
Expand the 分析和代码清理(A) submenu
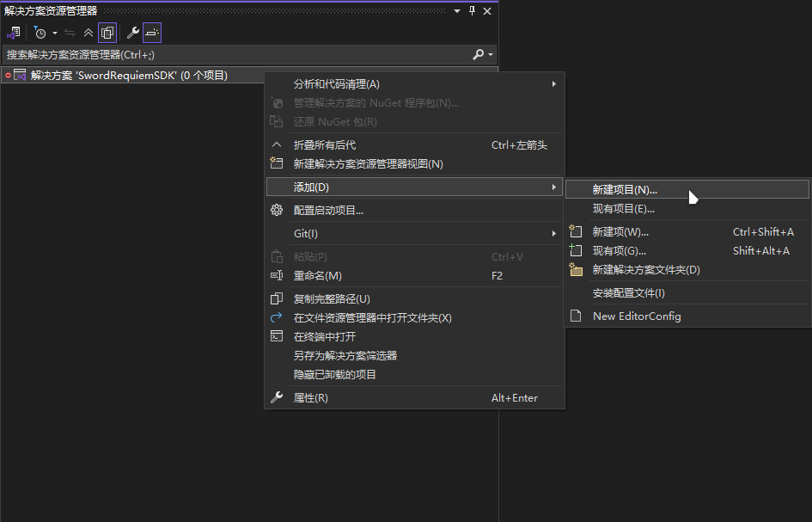tap(344, 83)
